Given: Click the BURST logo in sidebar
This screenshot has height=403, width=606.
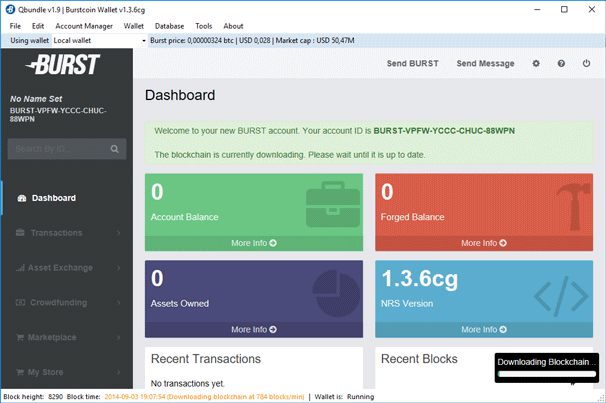Looking at the screenshot, I should [x=63, y=64].
